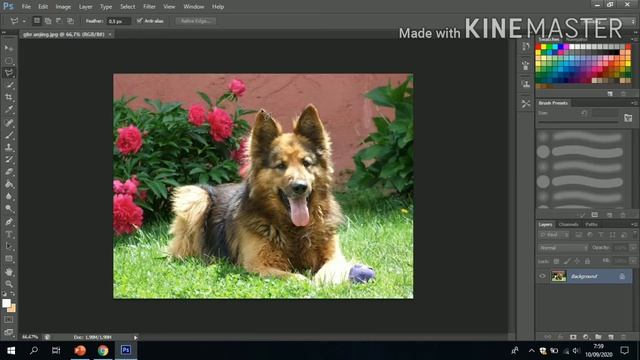The height and width of the screenshot is (360, 640).
Task: Choose Intersect with selection mode
Action: pos(70,21)
